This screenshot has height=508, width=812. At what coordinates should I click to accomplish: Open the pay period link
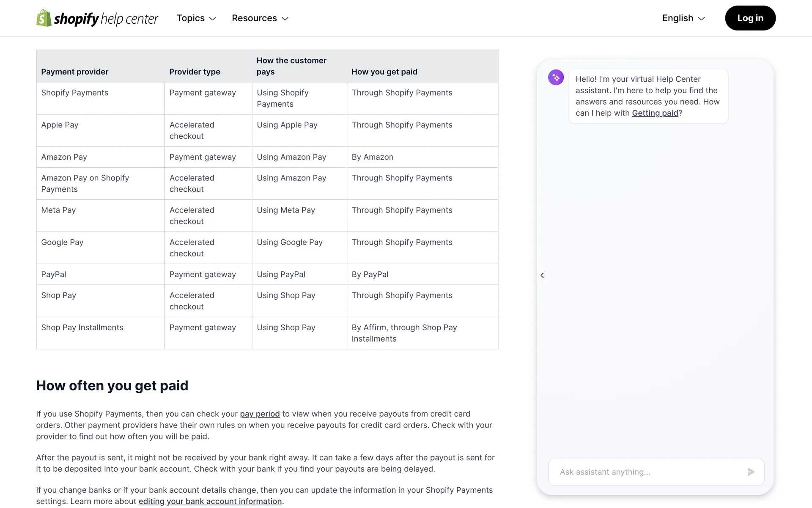[260, 414]
